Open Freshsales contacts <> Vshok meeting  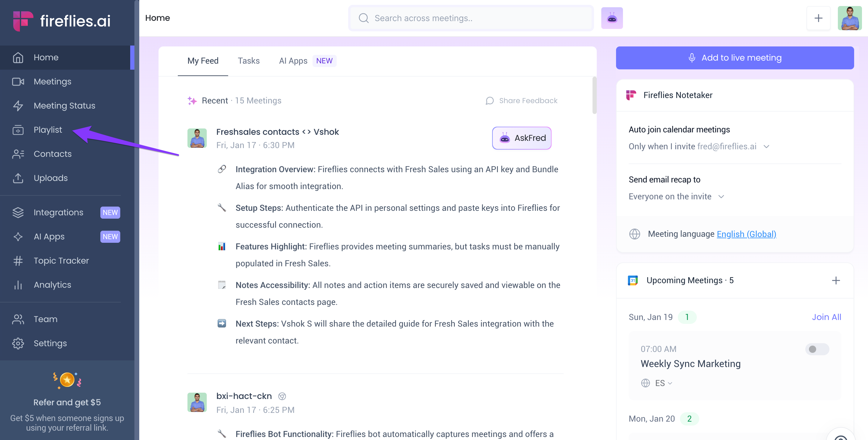277,132
